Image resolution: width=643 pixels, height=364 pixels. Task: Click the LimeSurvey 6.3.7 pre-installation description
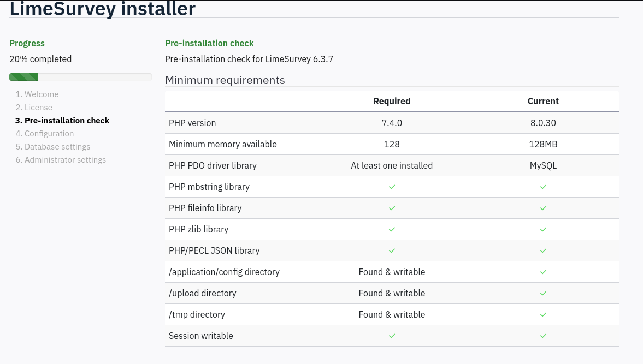(249, 59)
